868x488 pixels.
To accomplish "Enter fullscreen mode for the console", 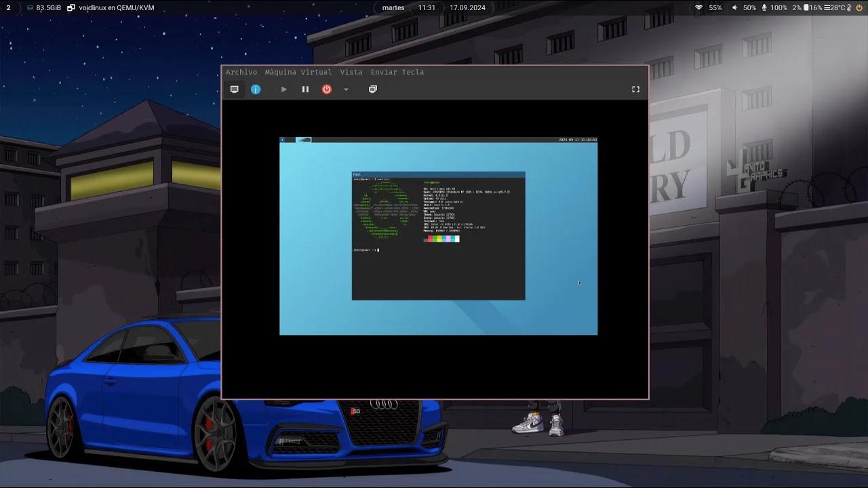I will [x=635, y=89].
